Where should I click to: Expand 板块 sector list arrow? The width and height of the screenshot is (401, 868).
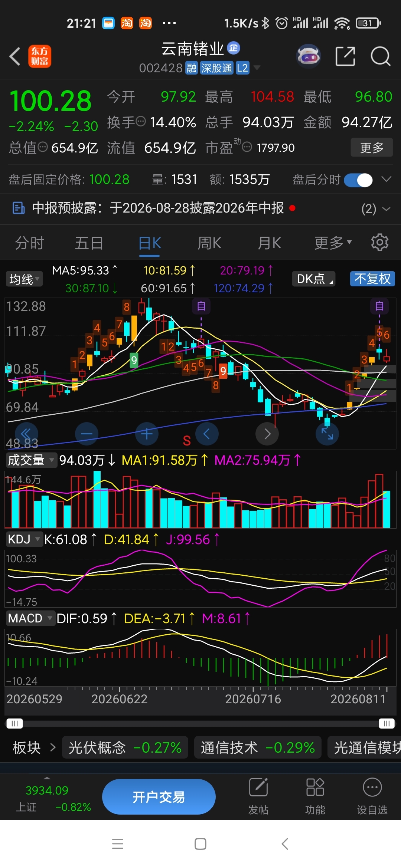pyautogui.click(x=53, y=747)
